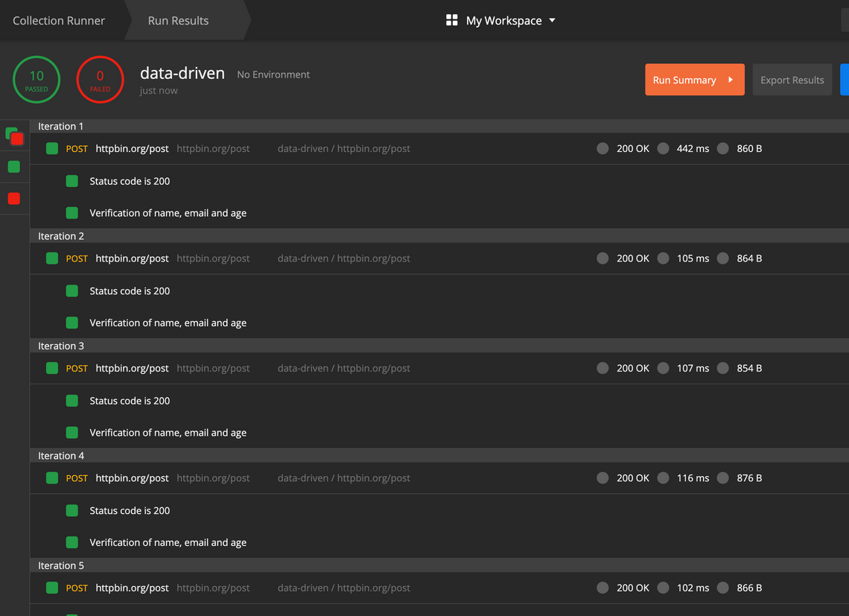Switch to the Collection Runner tab
Image resolution: width=849 pixels, height=616 pixels.
[59, 21]
